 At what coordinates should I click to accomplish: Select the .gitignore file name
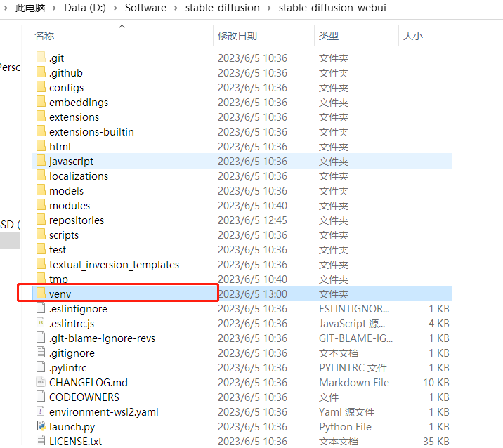pos(72,353)
